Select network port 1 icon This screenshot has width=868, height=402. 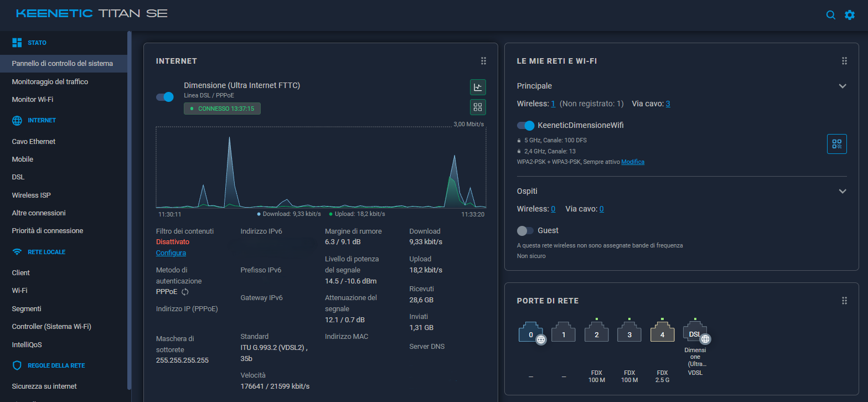[x=564, y=333]
